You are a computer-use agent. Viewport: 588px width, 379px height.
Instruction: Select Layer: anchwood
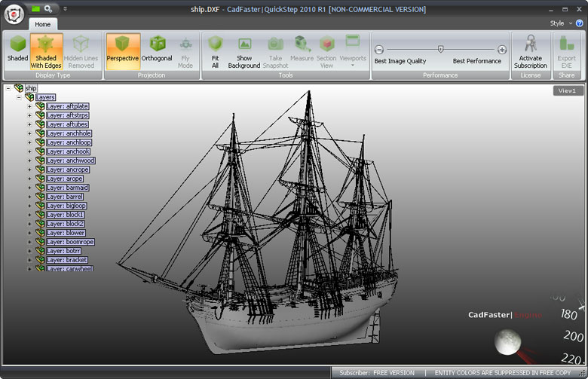click(x=71, y=160)
